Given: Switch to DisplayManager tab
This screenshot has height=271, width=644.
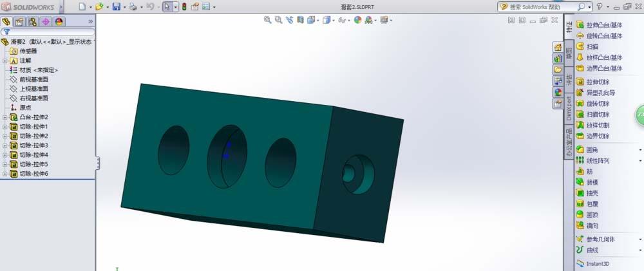Looking at the screenshot, I should pos(59,21).
